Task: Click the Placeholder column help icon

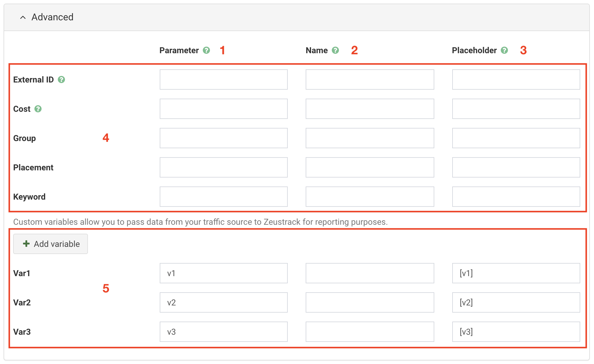Action: 504,50
